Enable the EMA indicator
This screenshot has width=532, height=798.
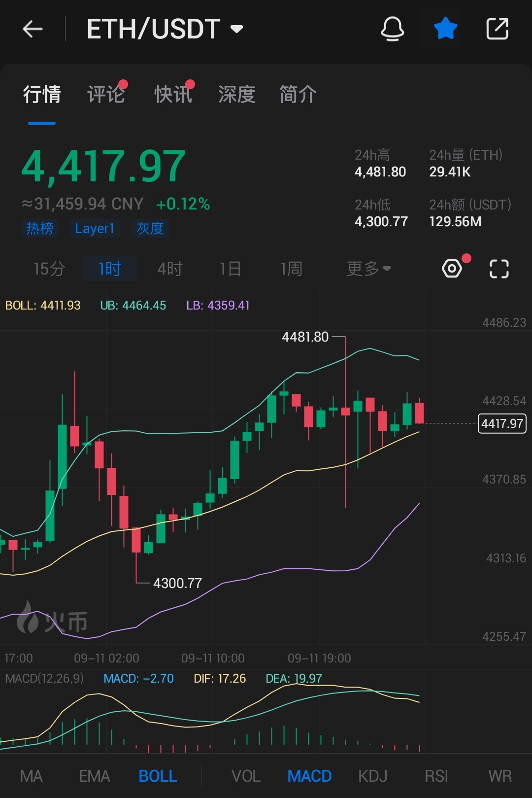[x=94, y=776]
